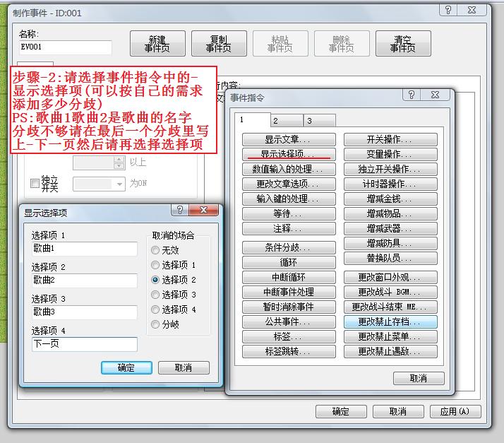Image resolution: width=504 pixels, height=443 pixels.
Task: Select 分歧 cancel radio
Action: (x=155, y=324)
